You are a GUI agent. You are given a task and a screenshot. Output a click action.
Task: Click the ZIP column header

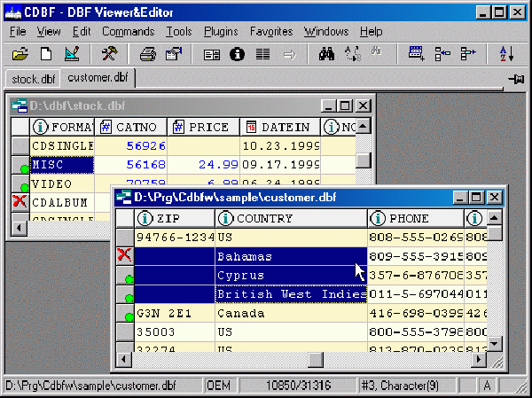175,218
